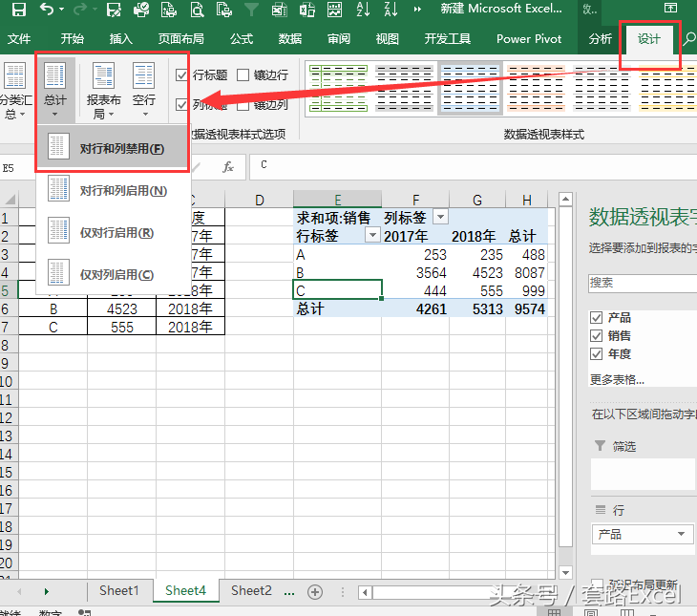This screenshot has height=616, width=697.
Task: Click the sheet navigation right arrow
Action: (46, 591)
